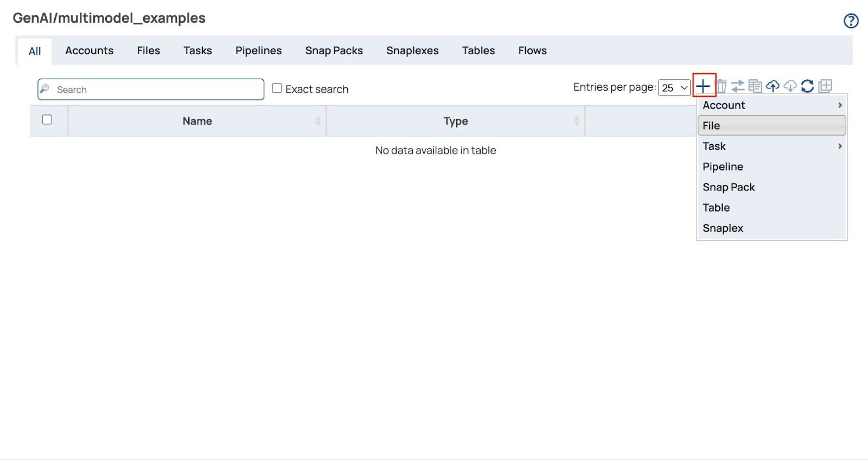Image resolution: width=868 pixels, height=460 pixels.
Task: Expand the Task submenu
Action: (x=771, y=146)
